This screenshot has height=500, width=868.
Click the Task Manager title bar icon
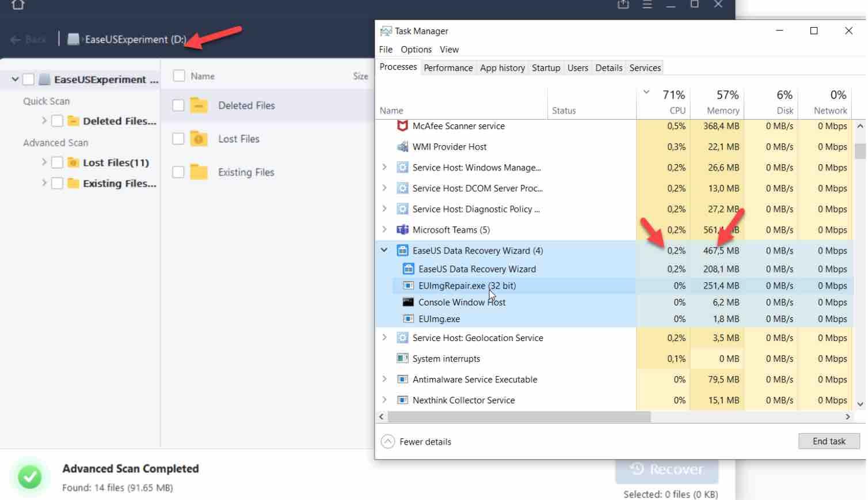[x=386, y=31]
